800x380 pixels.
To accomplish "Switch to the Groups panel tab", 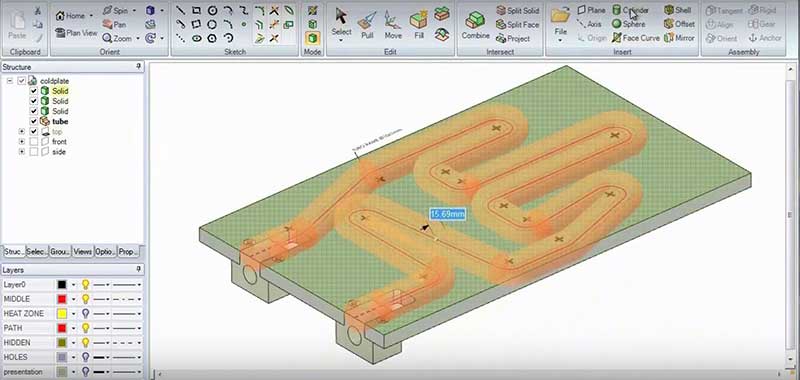I will (x=60, y=251).
